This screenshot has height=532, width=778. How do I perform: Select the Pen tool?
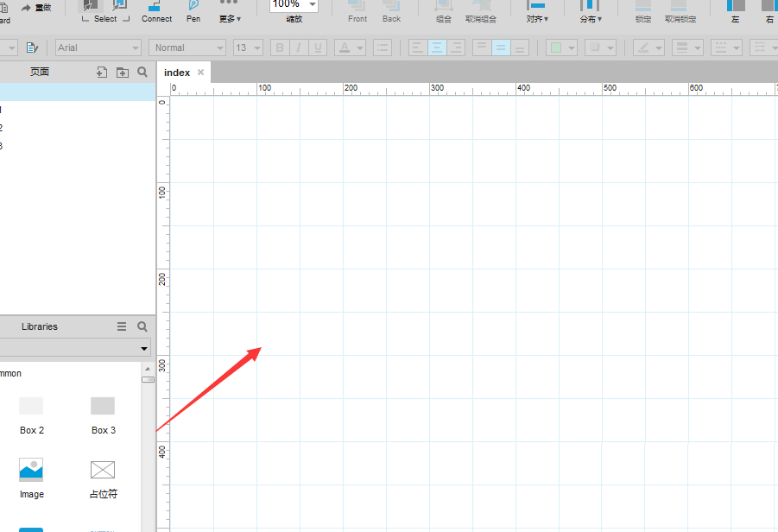[193, 11]
